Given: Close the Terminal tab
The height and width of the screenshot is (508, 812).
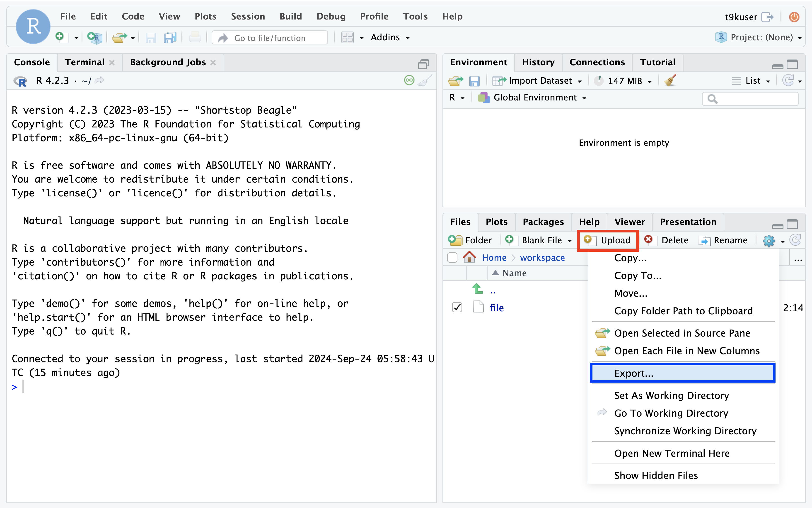Looking at the screenshot, I should [112, 63].
